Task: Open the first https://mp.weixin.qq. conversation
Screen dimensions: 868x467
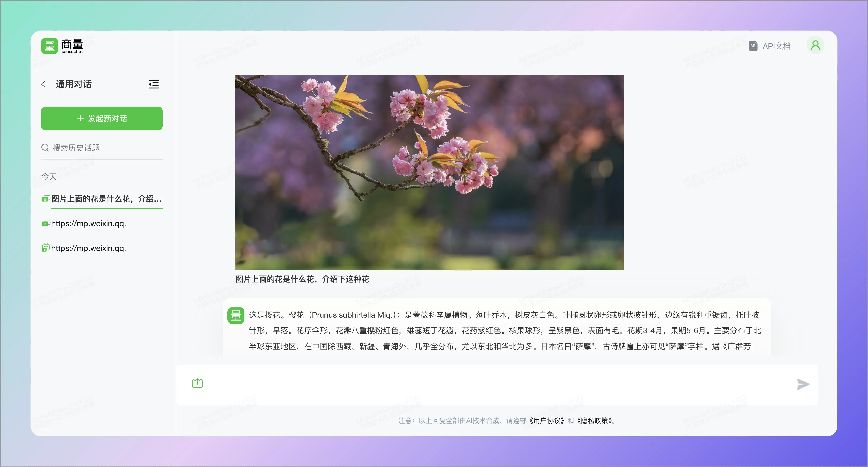Action: [x=89, y=224]
